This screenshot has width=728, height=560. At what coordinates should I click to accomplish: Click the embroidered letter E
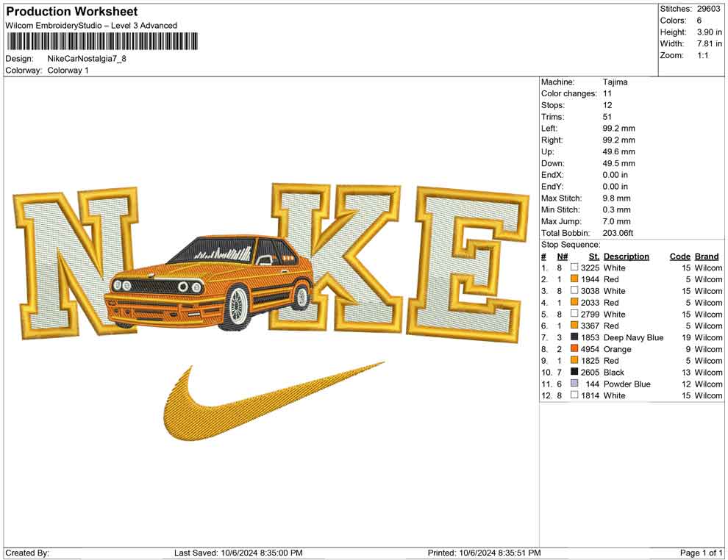468,265
